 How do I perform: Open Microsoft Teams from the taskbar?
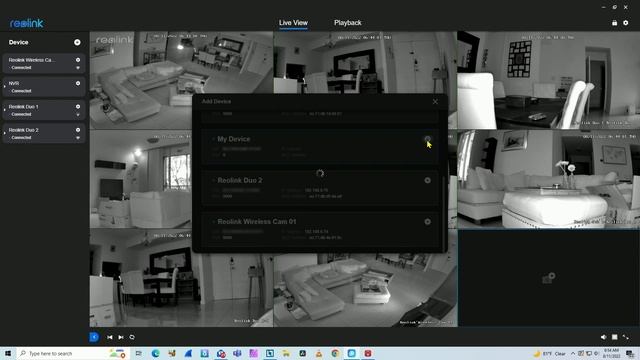coord(237,353)
